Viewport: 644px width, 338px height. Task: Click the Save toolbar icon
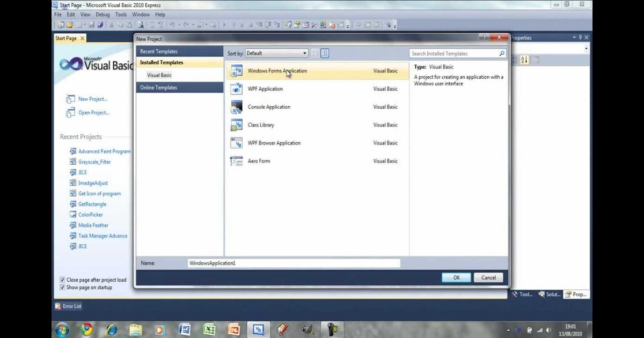tap(91, 25)
